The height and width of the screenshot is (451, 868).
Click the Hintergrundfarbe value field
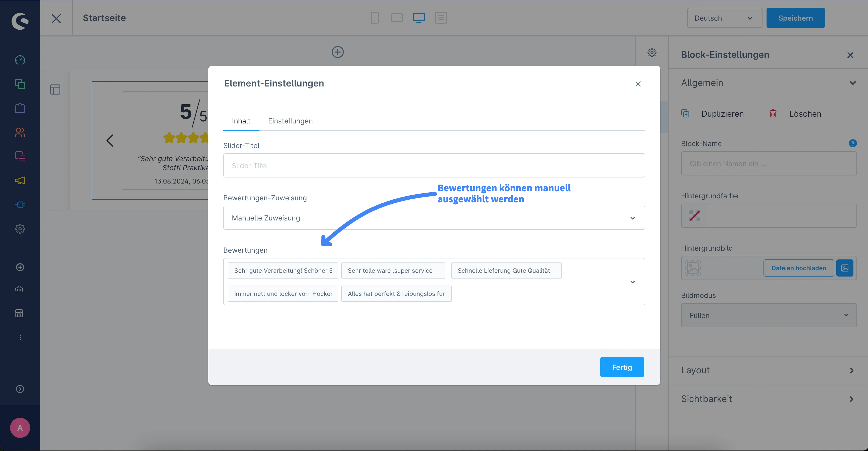pyautogui.click(x=782, y=216)
